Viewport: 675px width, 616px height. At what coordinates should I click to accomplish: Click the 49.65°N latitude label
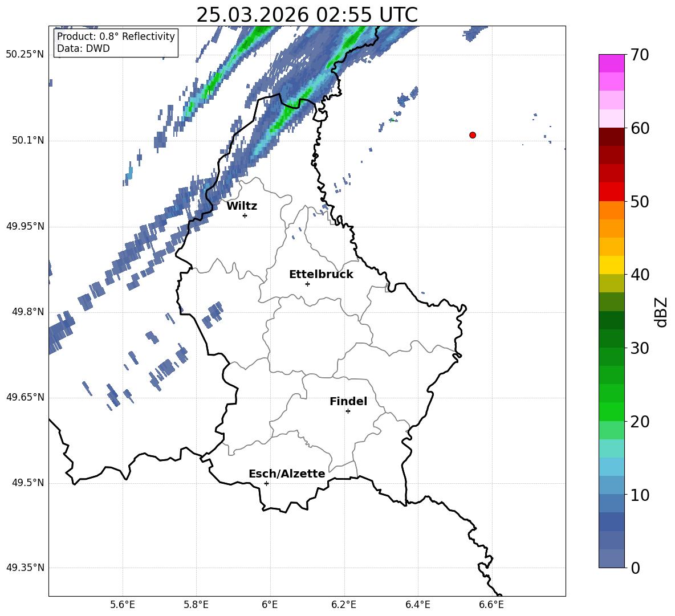click(x=25, y=397)
